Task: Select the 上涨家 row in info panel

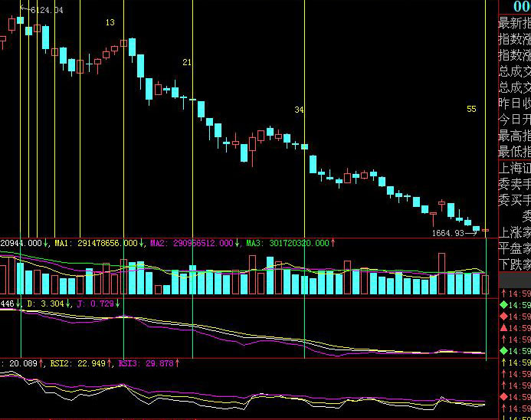Action: coord(514,232)
